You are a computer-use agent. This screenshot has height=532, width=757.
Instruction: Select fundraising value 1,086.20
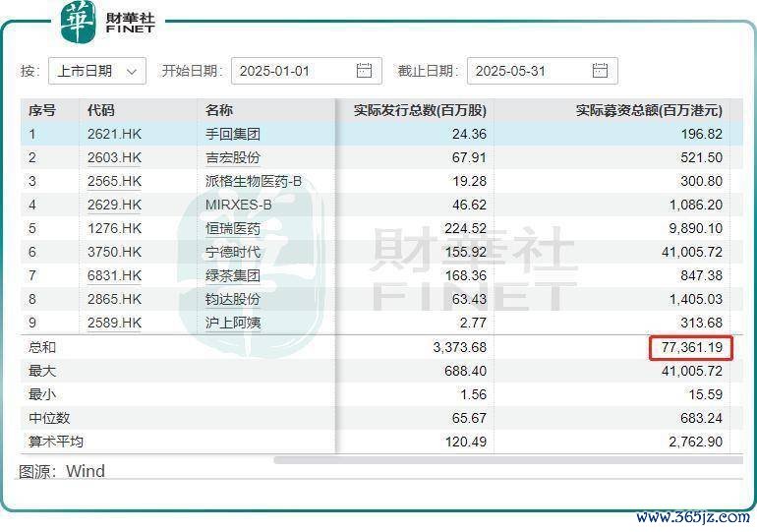[x=696, y=206]
